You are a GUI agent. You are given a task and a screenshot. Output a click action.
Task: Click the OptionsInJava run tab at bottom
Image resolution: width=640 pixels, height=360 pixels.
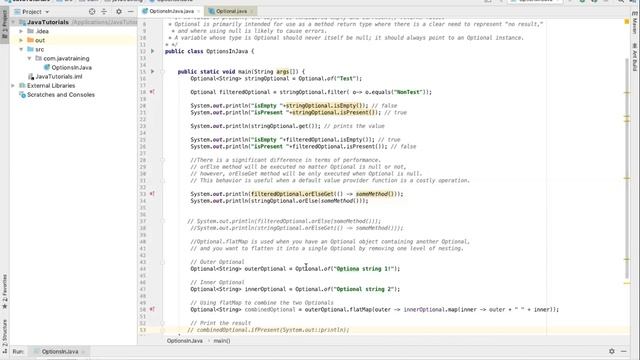(60, 351)
